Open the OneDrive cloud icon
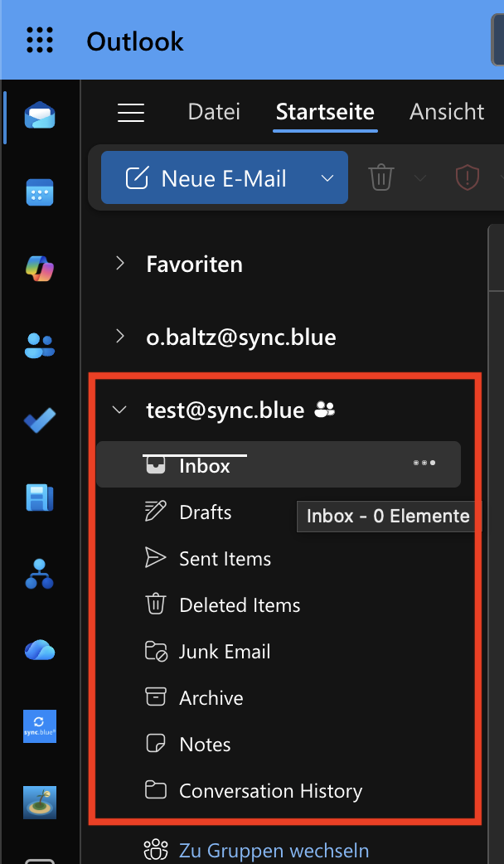This screenshot has width=504, height=864. pyautogui.click(x=40, y=650)
